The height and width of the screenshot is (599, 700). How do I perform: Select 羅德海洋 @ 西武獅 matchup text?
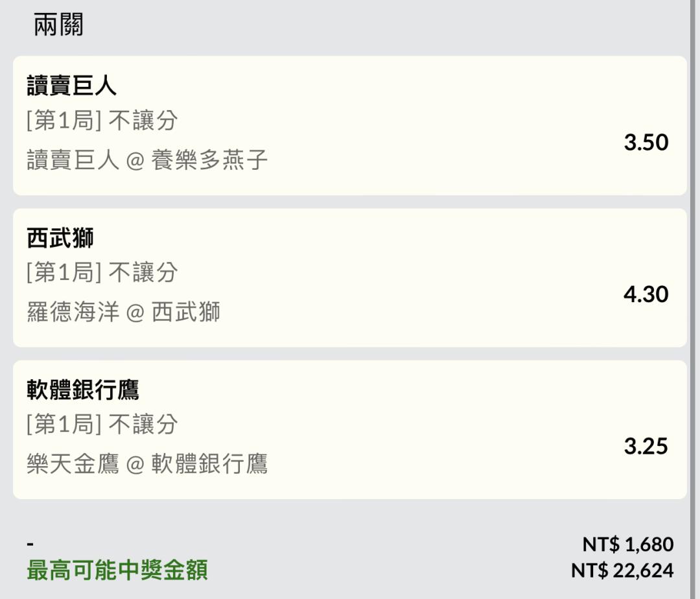coord(123,312)
